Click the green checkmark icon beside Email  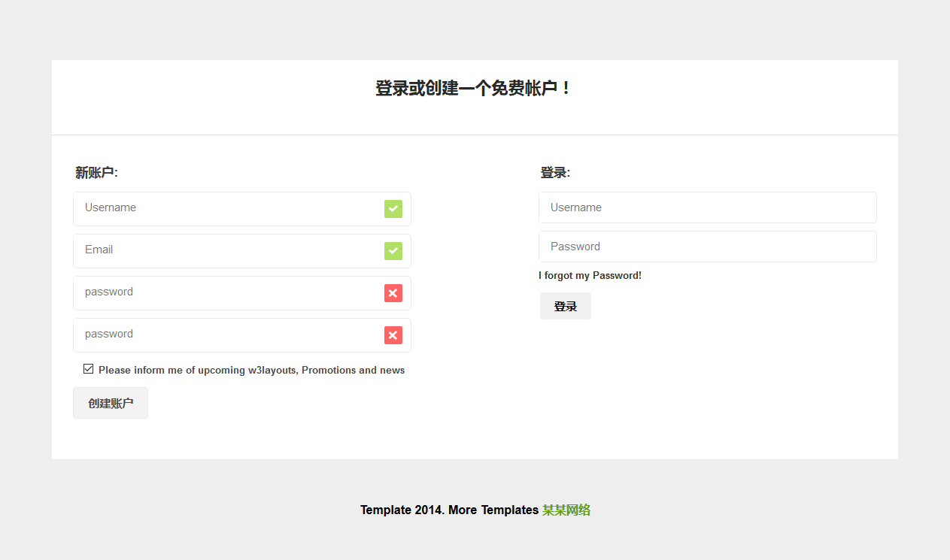point(393,251)
